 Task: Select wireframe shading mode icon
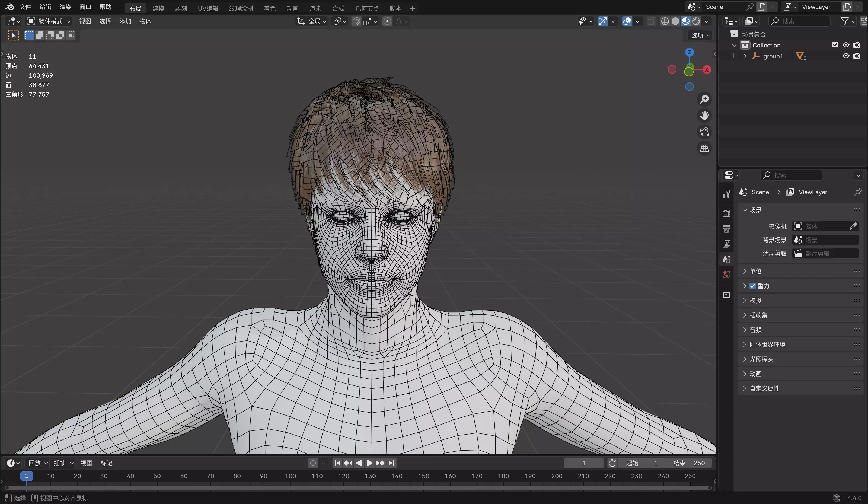point(665,21)
